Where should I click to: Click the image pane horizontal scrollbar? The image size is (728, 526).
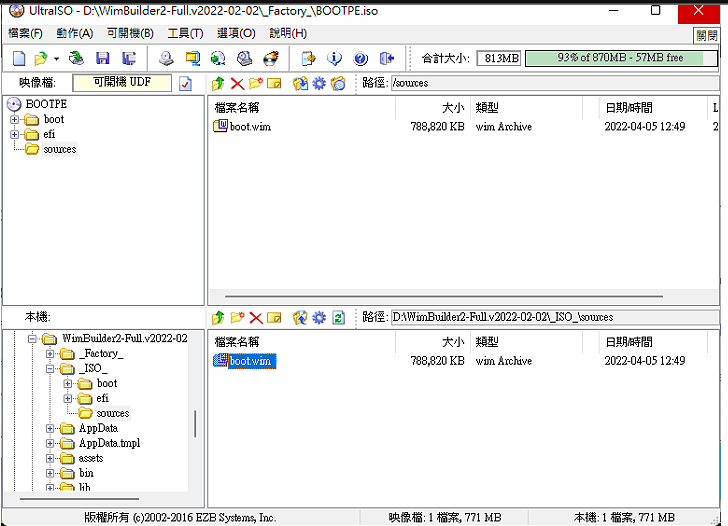[444, 296]
